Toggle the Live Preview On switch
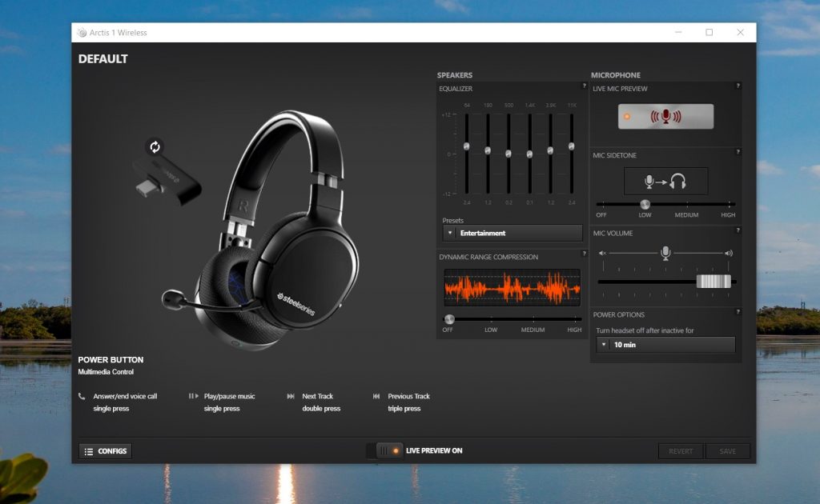Image resolution: width=820 pixels, height=504 pixels. (x=384, y=450)
